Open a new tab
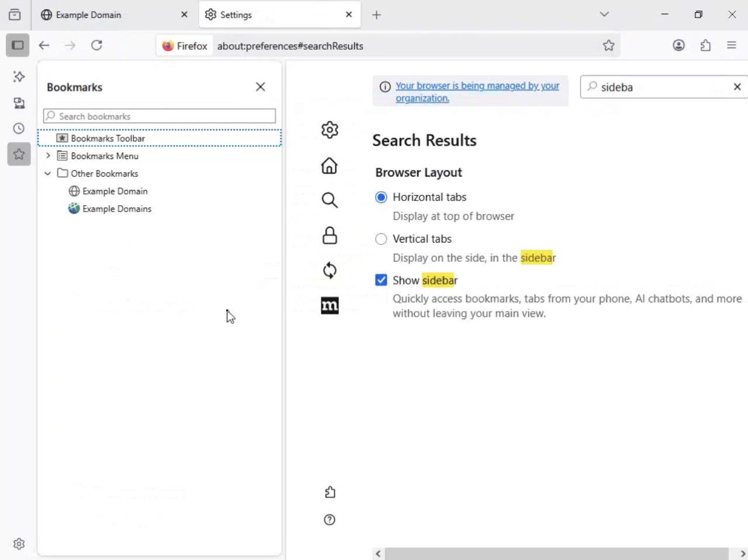Image resolution: width=748 pixels, height=560 pixels. coord(376,15)
